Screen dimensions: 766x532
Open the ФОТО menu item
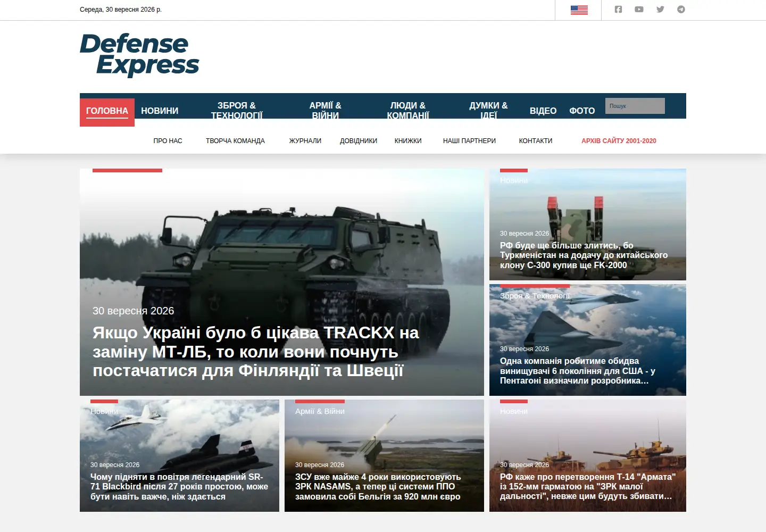point(582,111)
